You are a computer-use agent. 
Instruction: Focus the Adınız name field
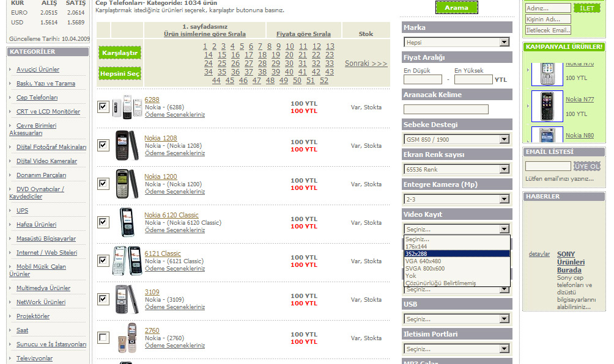tap(548, 8)
